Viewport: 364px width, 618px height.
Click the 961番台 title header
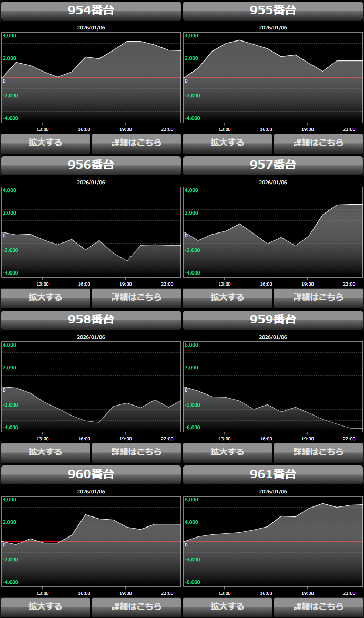273,474
